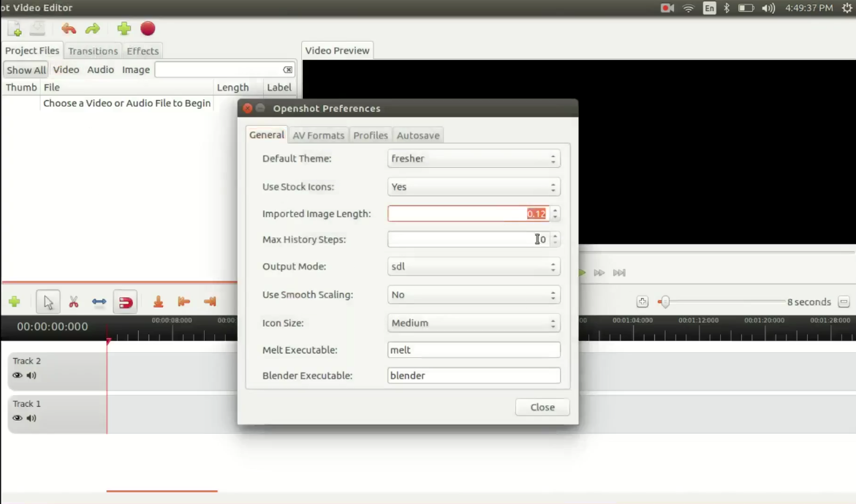
Task: Click the Show All filter button
Action: point(26,70)
